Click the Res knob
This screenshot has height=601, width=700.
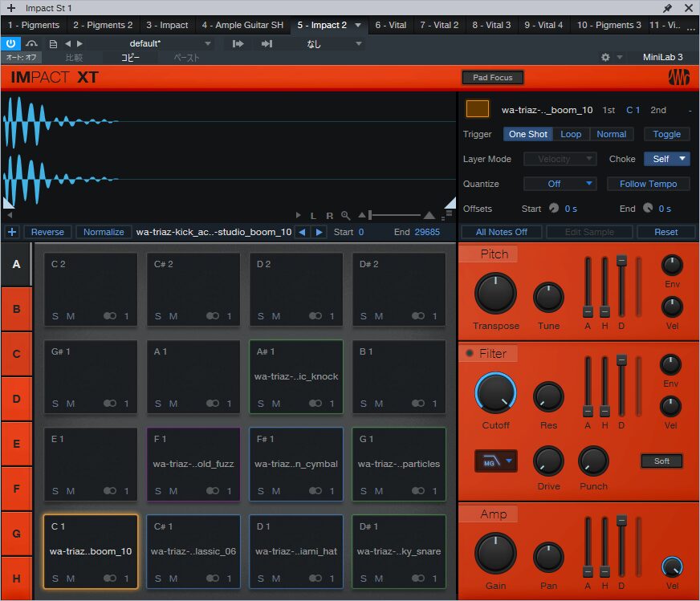[548, 396]
